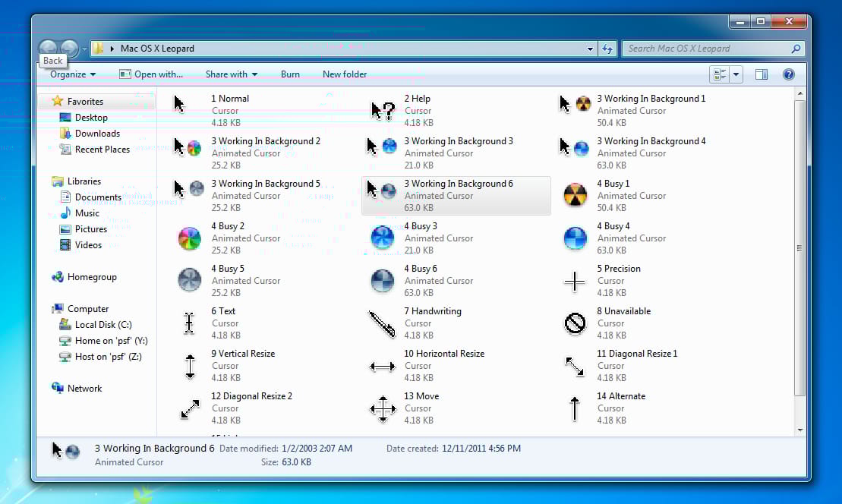Open the Organize dropdown menu

[73, 74]
